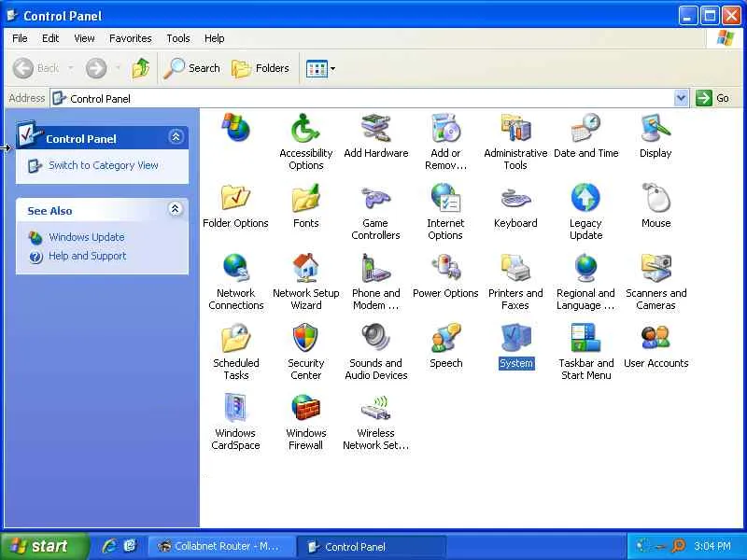Collapse the See Also sidebar section

176,209
